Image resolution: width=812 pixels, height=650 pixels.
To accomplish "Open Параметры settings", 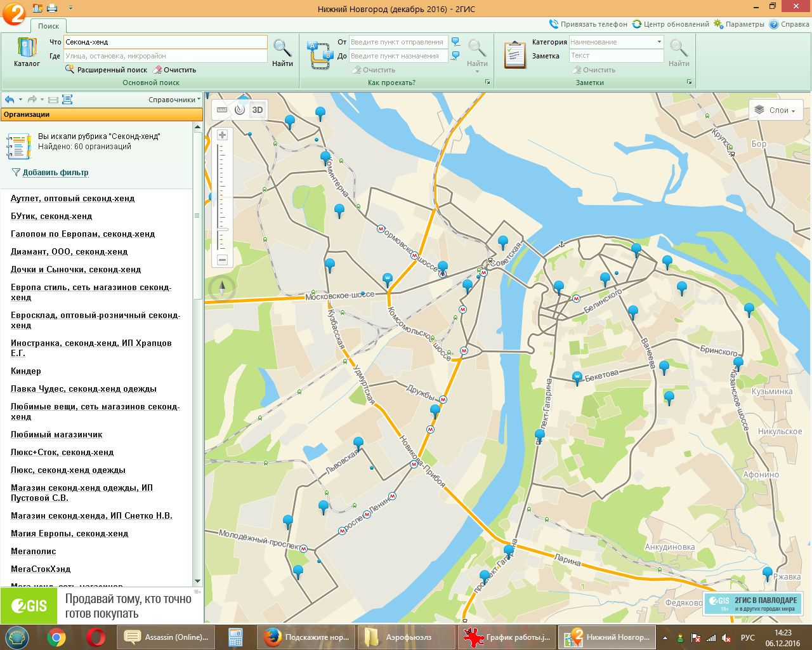I will tap(739, 24).
